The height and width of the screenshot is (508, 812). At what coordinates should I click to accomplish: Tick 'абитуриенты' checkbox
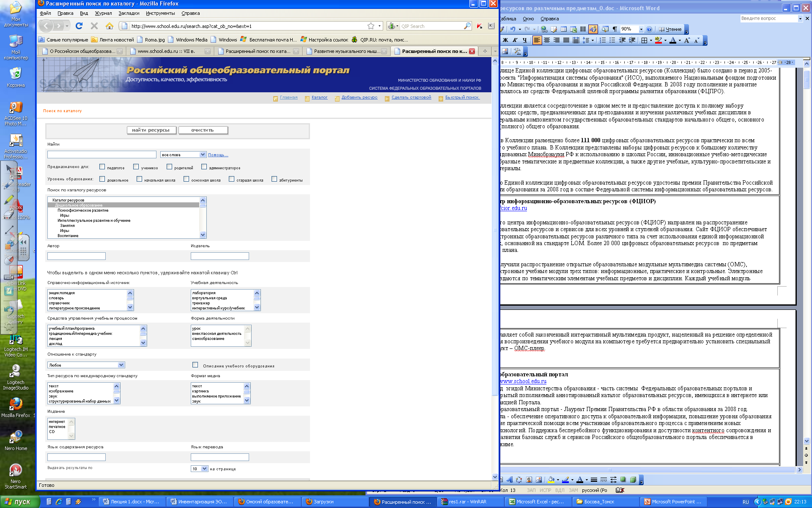(x=274, y=179)
